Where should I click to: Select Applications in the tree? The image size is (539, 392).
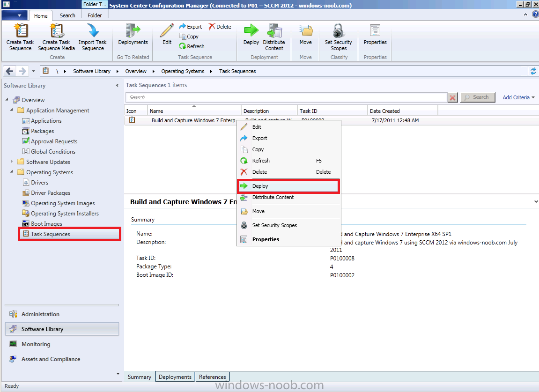(x=42, y=121)
